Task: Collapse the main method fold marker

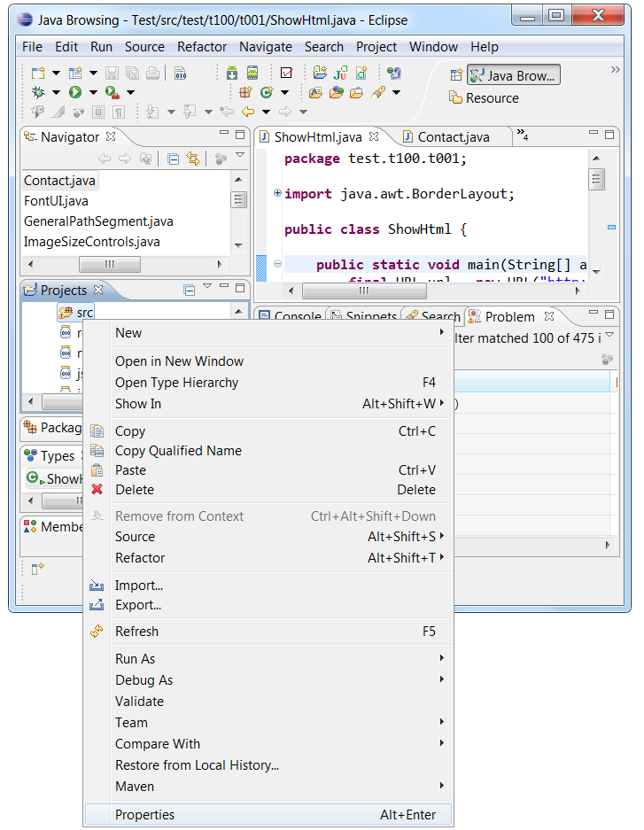Action: coord(277,263)
